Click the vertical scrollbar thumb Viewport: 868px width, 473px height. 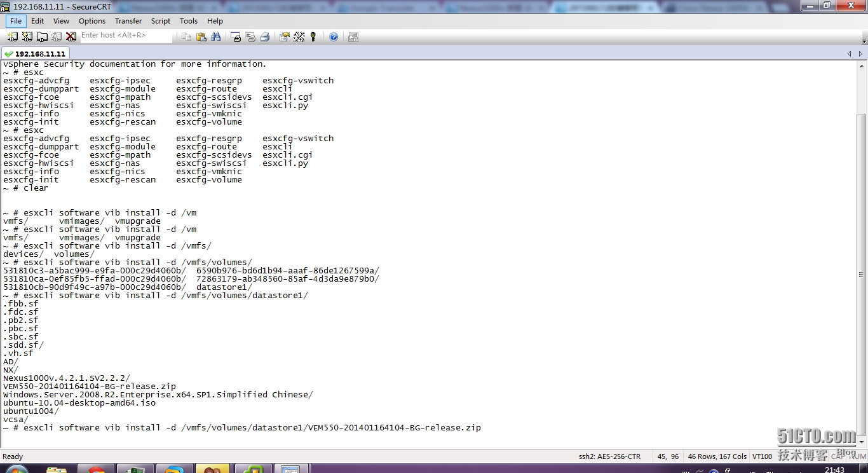click(862, 275)
